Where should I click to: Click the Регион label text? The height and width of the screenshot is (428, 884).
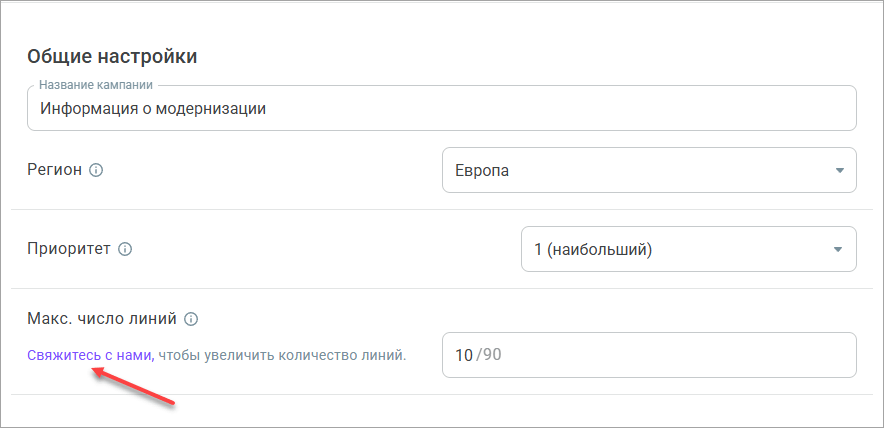tap(54, 170)
